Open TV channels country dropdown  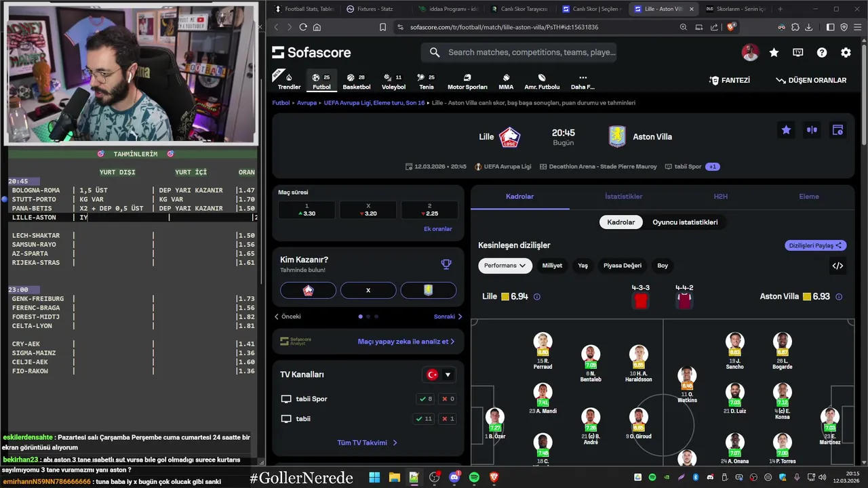coord(439,375)
